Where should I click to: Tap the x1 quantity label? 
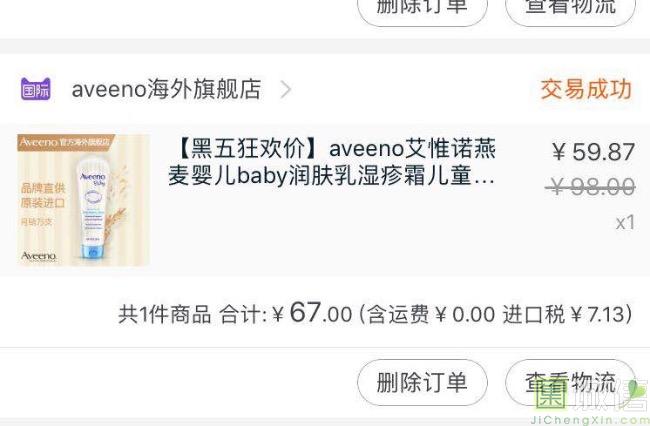pos(625,223)
